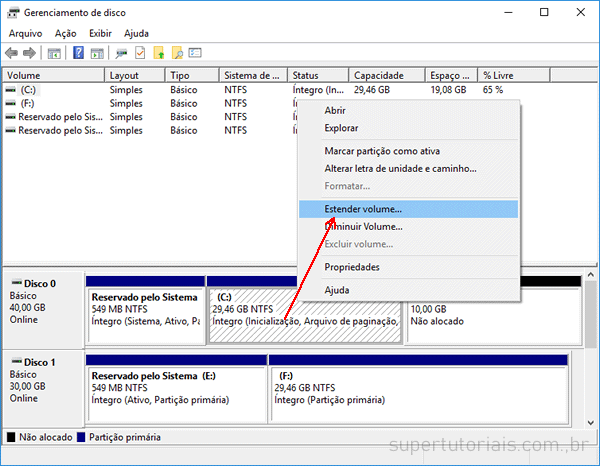The image size is (600, 466).
Task: Open the Arquivo menu
Action: point(25,33)
